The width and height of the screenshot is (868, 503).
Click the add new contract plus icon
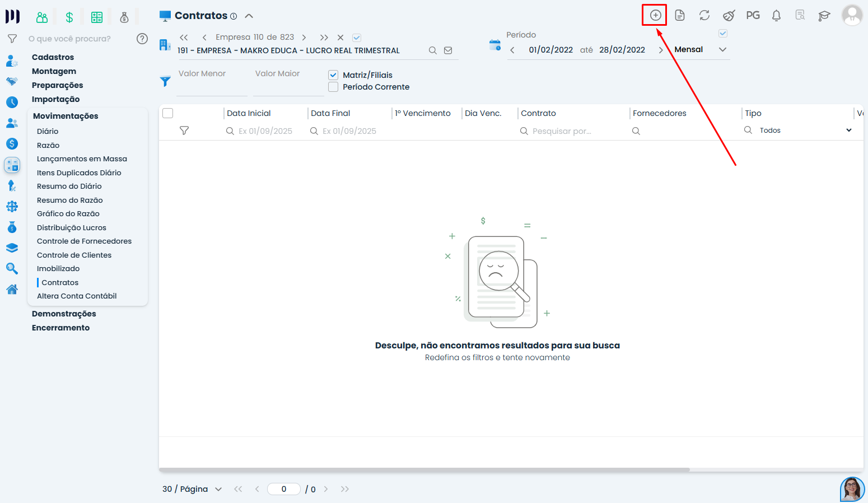click(655, 15)
